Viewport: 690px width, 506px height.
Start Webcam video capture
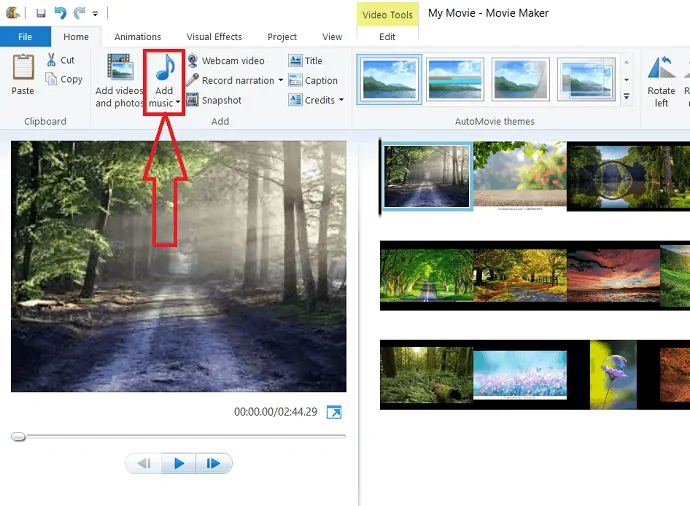click(226, 61)
